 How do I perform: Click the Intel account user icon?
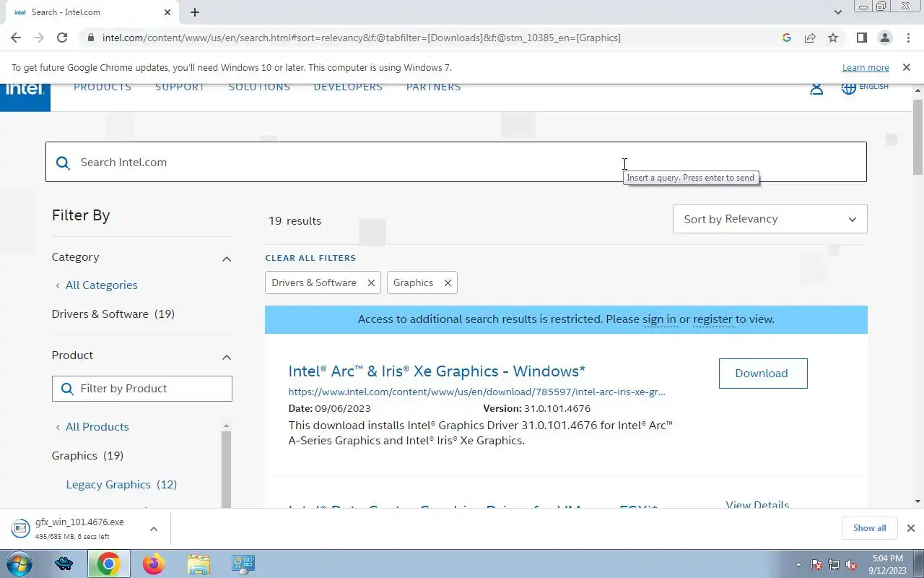click(816, 89)
